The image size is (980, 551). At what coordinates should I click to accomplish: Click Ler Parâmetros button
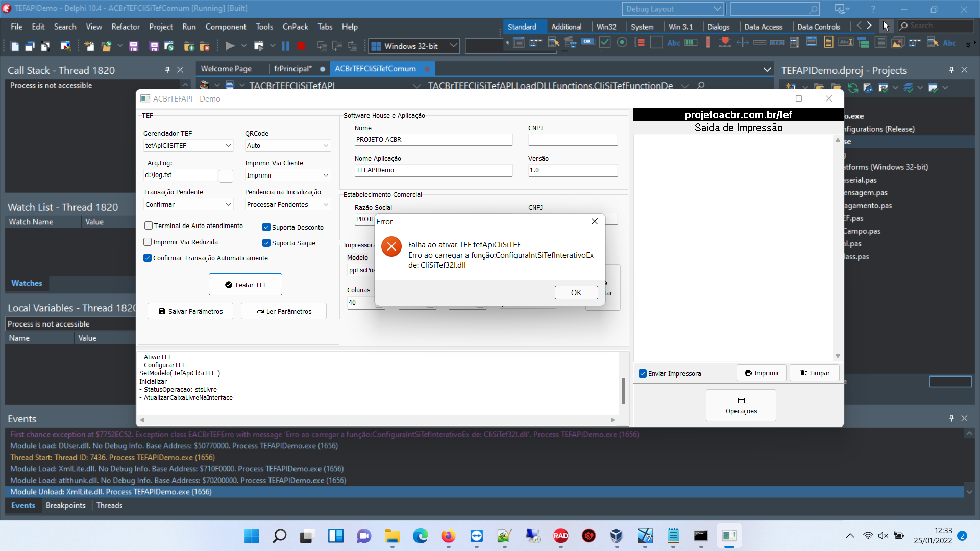coord(284,311)
